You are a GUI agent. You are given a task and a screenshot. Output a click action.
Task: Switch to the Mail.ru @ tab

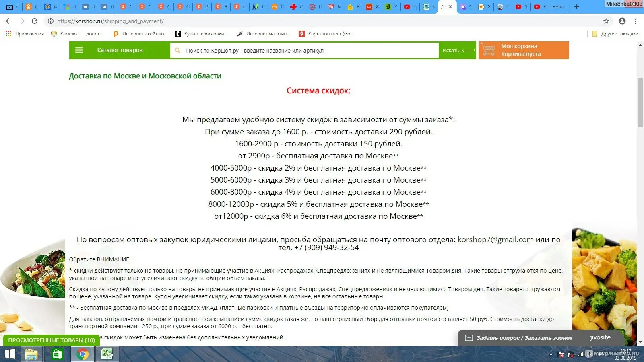[50, 7]
